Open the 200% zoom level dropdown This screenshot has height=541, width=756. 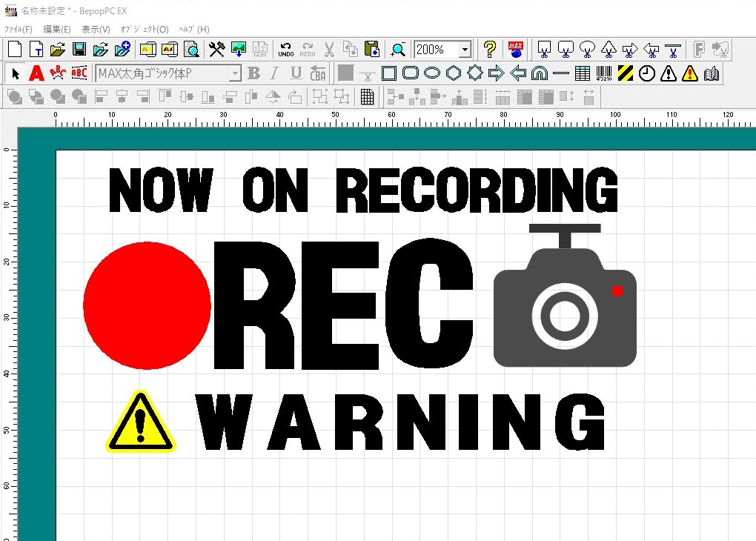(465, 50)
